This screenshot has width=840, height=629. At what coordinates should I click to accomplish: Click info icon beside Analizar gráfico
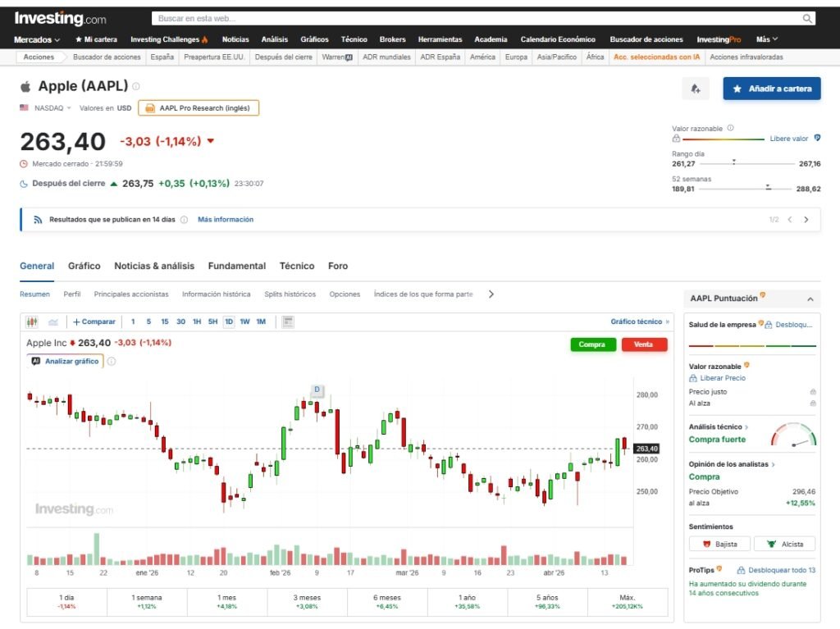(112, 361)
